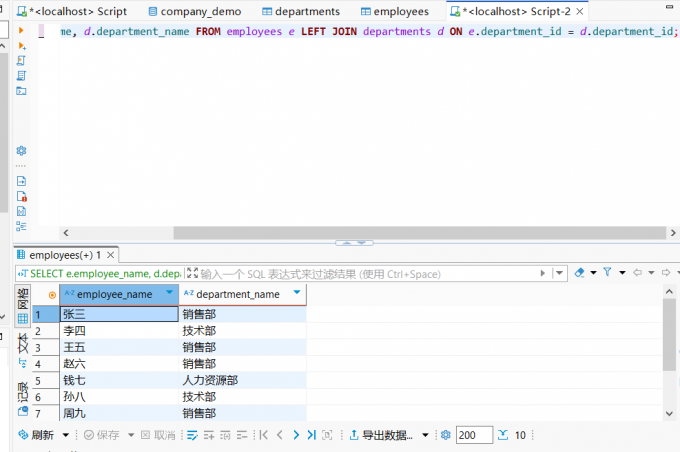Click 保存 save button
Screen dimensions: 680x452
tap(102, 435)
